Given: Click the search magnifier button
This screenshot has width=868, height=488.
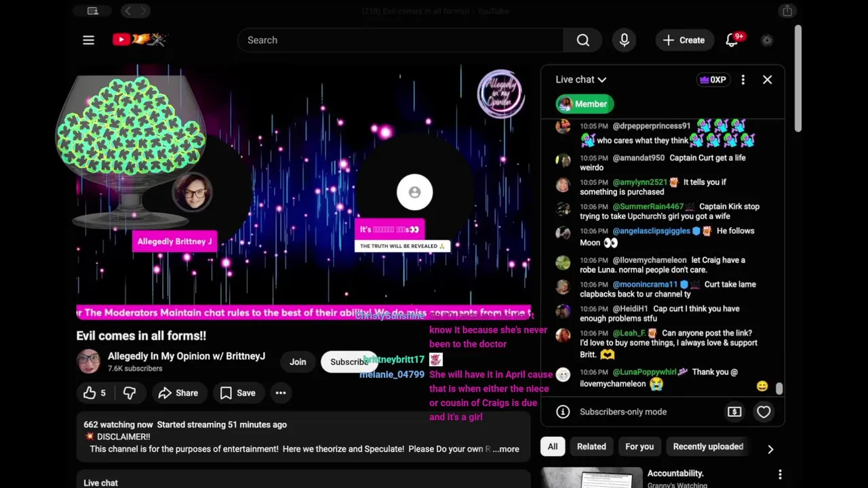Looking at the screenshot, I should (583, 40).
